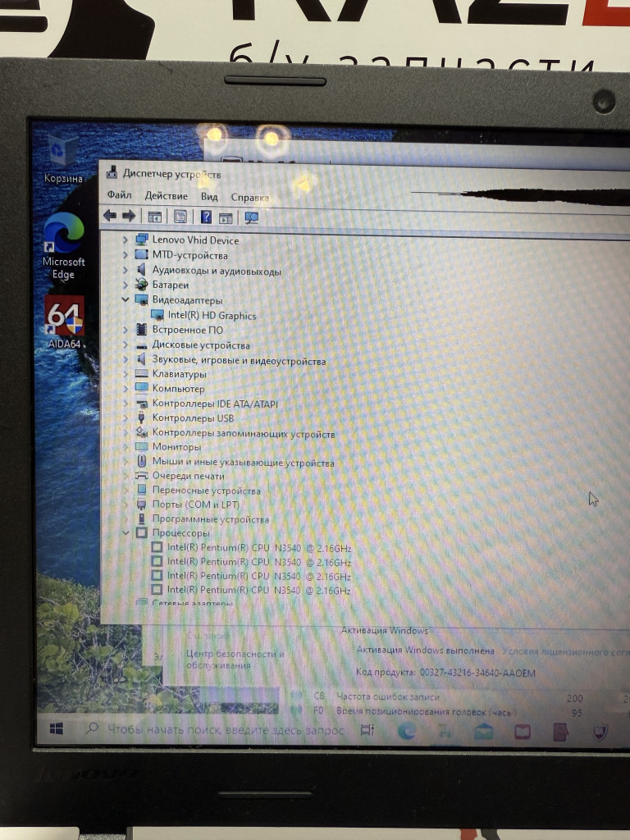
Task: Collapse Процессоры node
Action: (x=126, y=532)
